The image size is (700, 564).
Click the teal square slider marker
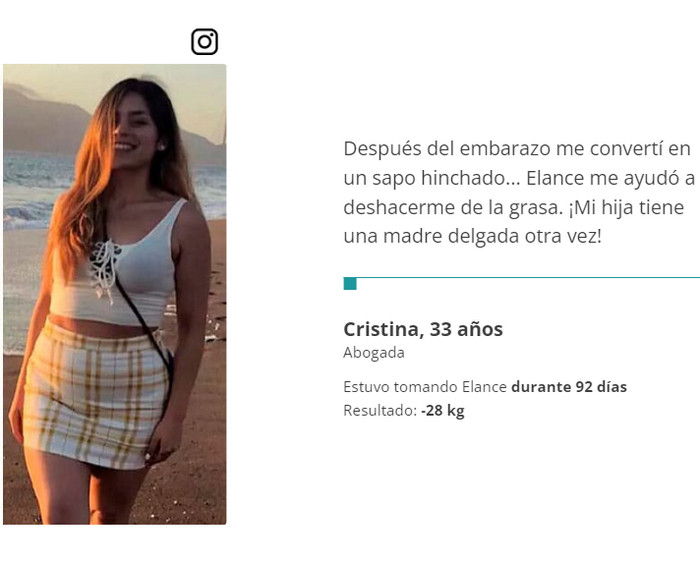[350, 284]
